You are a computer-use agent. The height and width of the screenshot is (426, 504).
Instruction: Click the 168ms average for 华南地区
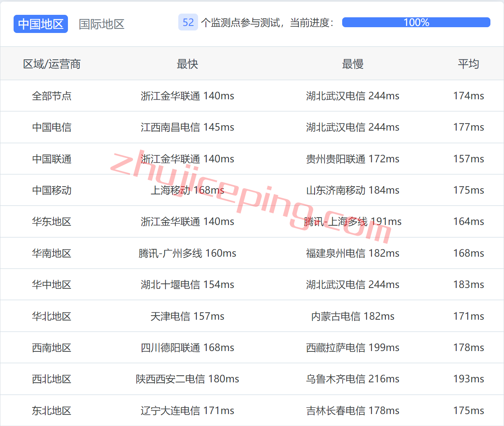(x=469, y=253)
